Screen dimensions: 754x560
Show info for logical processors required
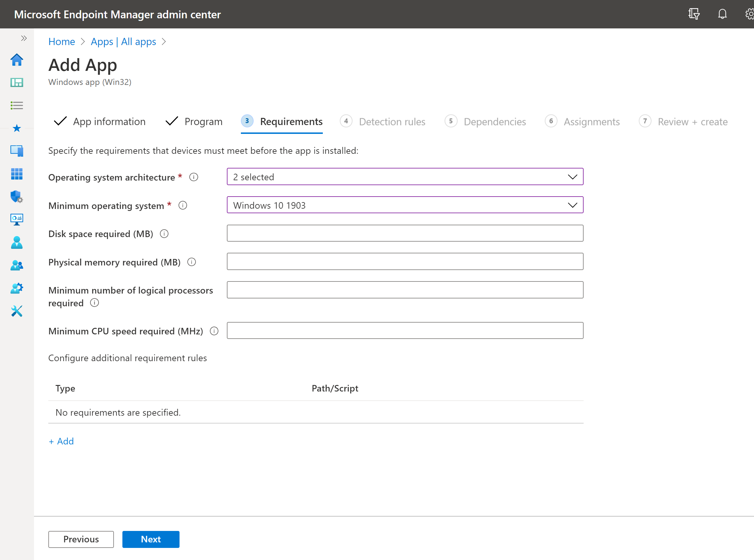tap(95, 303)
